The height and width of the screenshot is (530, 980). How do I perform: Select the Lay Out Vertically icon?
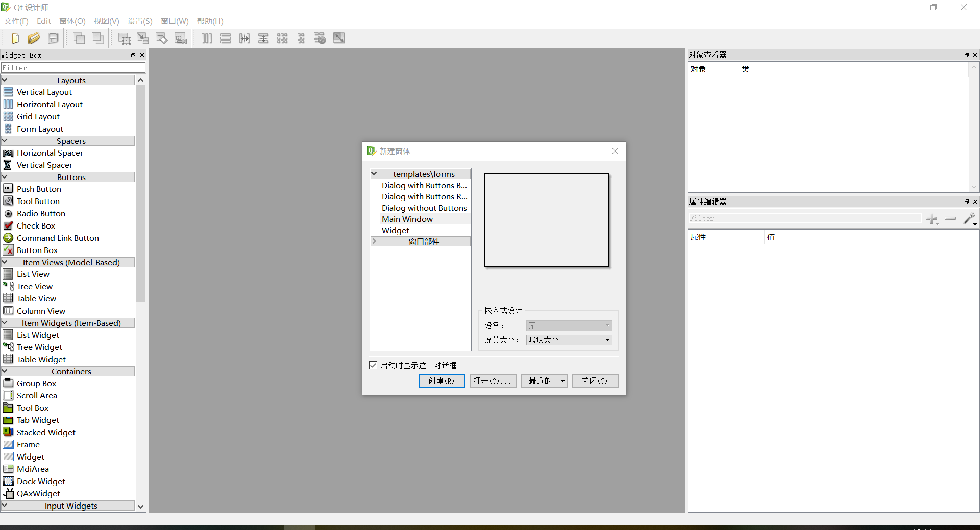[x=226, y=38]
